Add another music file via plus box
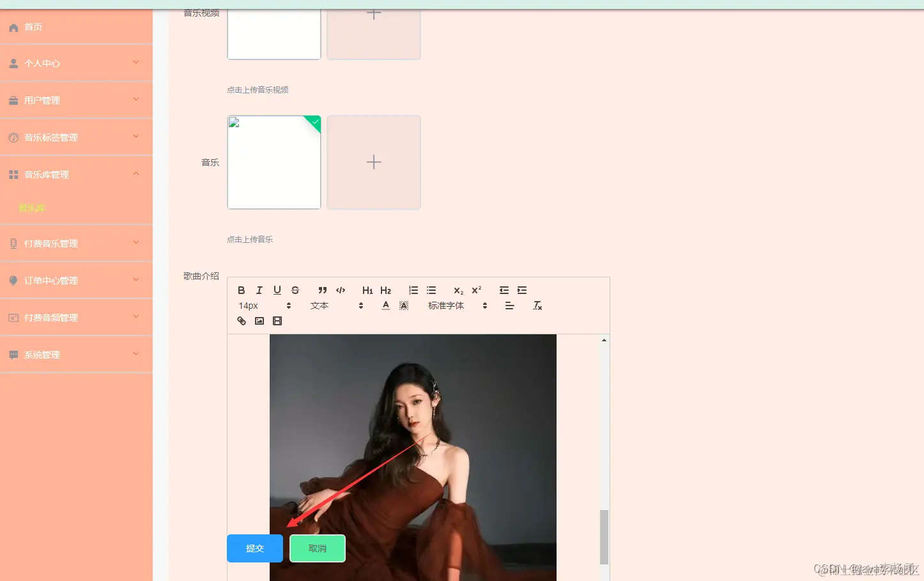924x581 pixels. pos(374,162)
